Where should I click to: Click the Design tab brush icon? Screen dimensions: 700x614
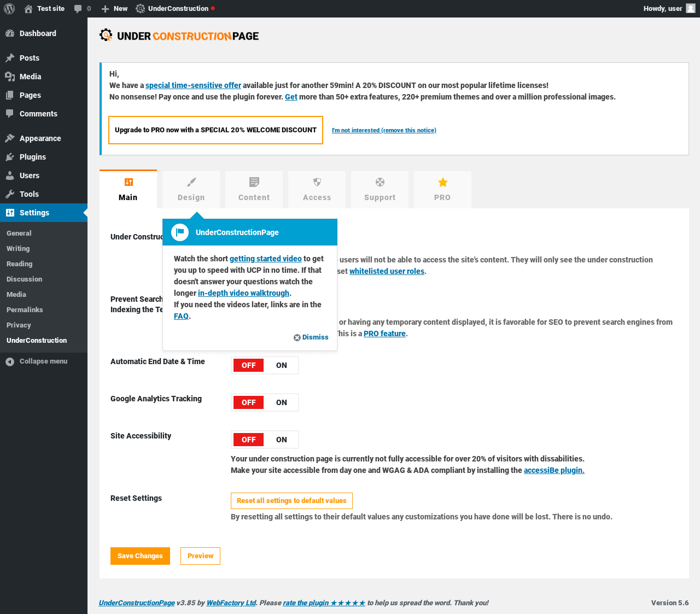tap(191, 182)
